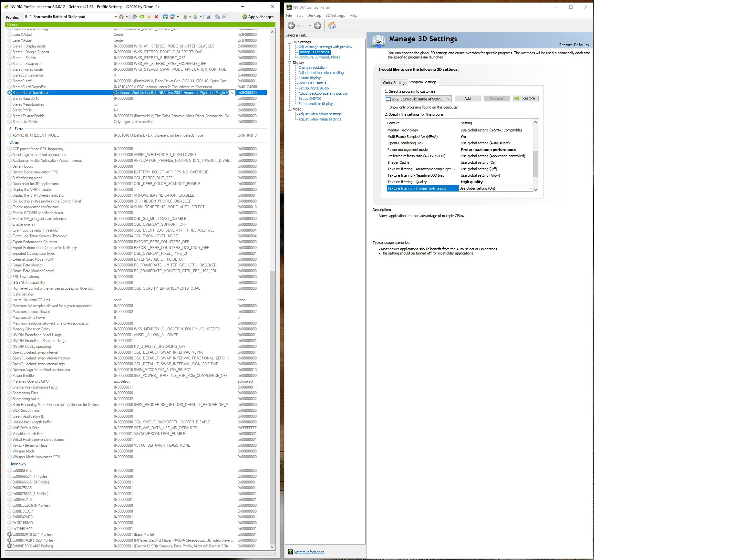Click the System Information icon at bottom left
This screenshot has height=560, width=744.
point(290,552)
